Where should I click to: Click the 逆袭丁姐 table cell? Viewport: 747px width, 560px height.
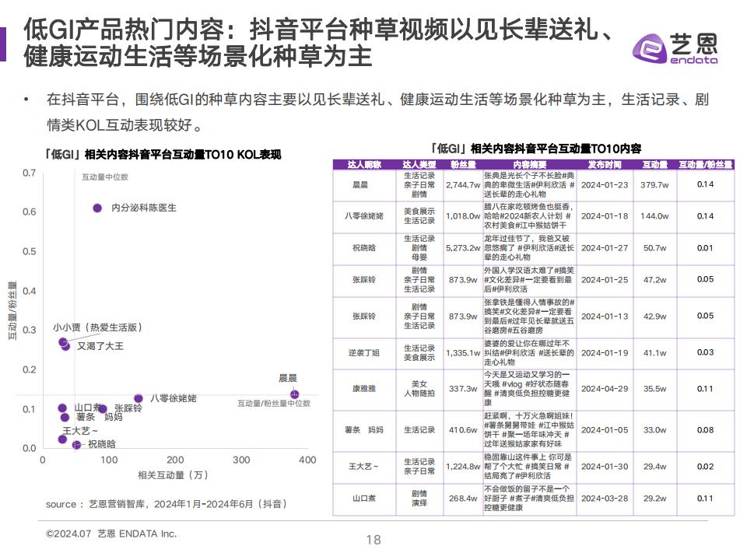click(364, 353)
